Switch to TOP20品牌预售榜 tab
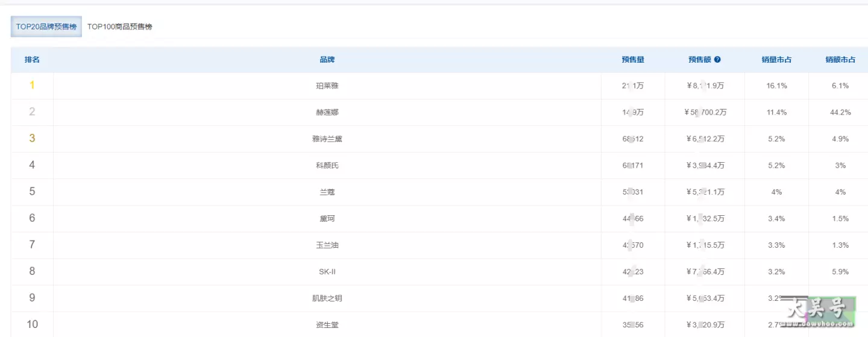Screen dimensions: 868x337 click(x=46, y=27)
